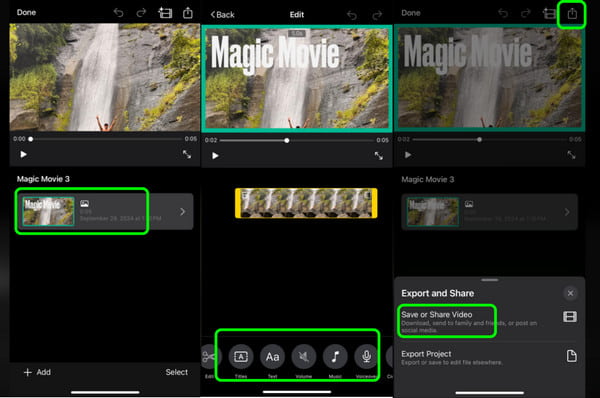
Task: Undo on the Edit screen
Action: [352, 15]
